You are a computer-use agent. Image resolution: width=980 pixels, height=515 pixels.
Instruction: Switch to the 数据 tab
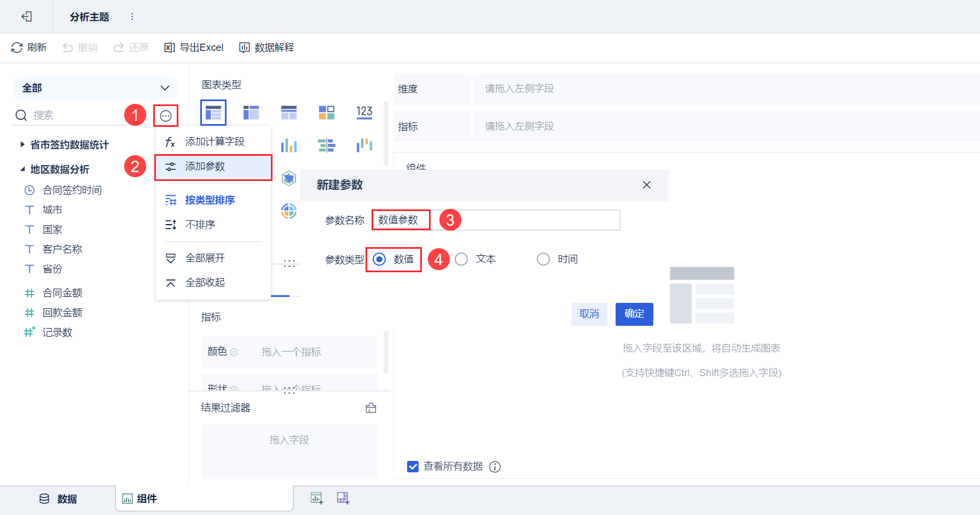click(x=58, y=499)
